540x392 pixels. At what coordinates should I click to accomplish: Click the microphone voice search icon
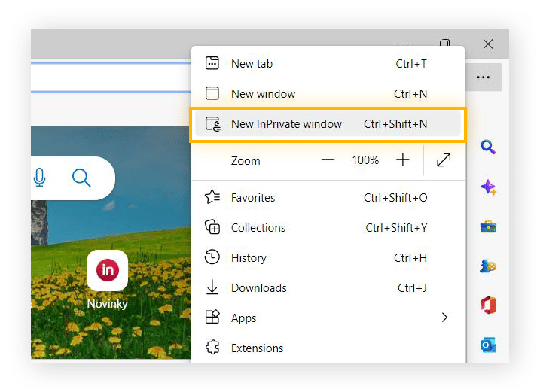40,178
